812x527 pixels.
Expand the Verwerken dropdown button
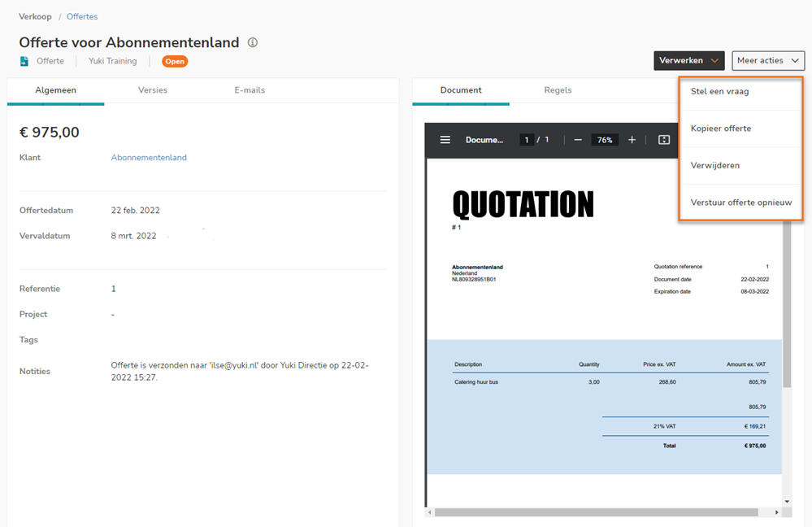[x=688, y=61]
